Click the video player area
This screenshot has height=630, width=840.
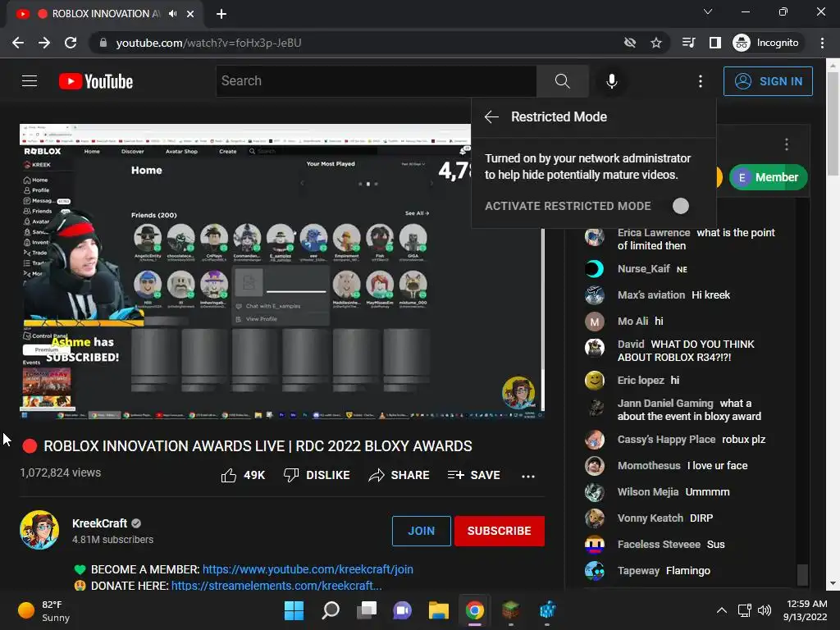[282, 272]
